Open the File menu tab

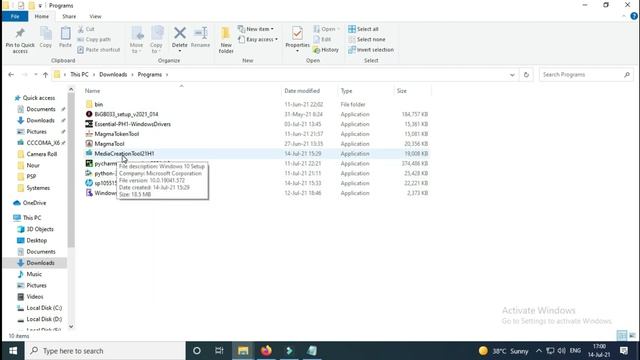tap(15, 16)
